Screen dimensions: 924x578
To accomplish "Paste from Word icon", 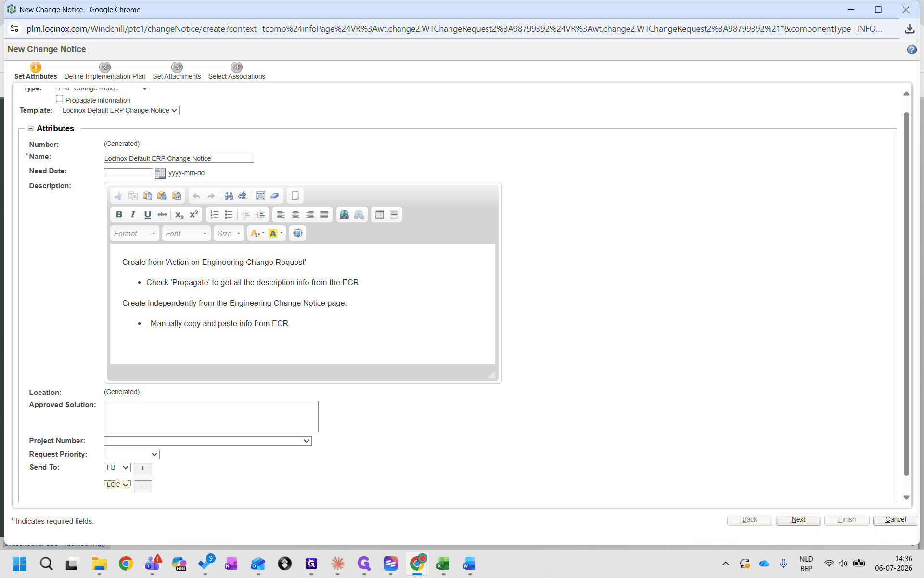I will coord(176,196).
